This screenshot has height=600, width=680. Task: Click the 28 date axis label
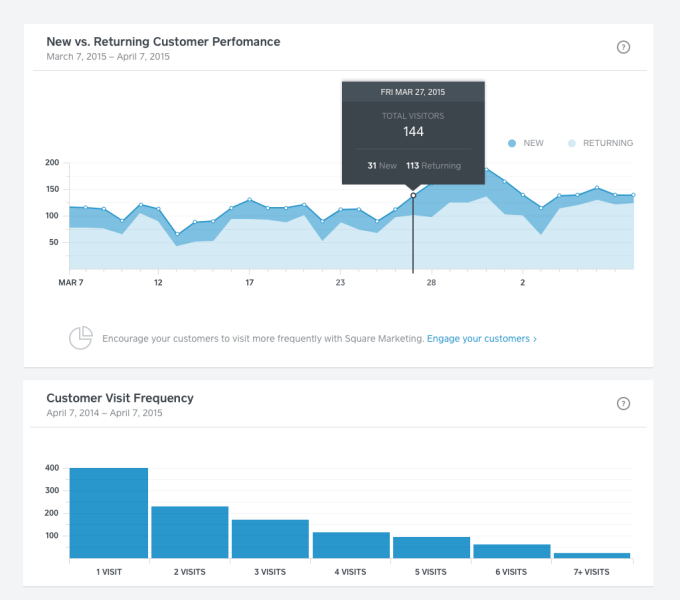(431, 283)
